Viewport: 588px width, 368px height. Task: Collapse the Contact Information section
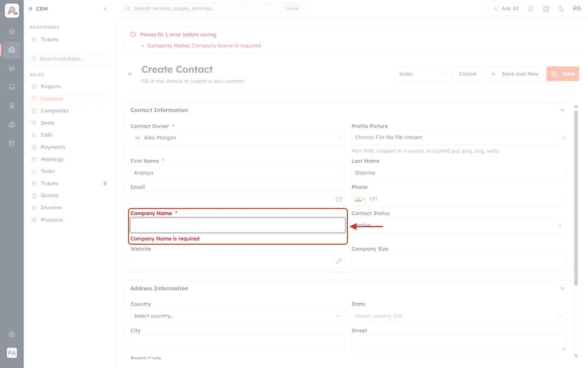pyautogui.click(x=562, y=110)
